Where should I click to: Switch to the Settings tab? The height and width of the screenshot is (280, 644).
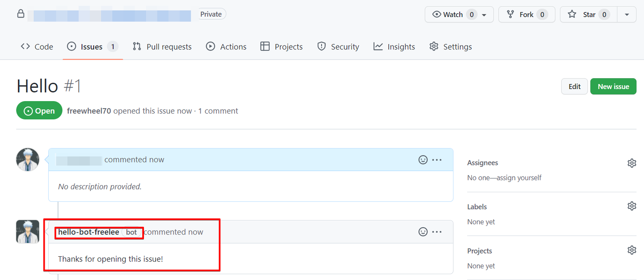pos(450,46)
